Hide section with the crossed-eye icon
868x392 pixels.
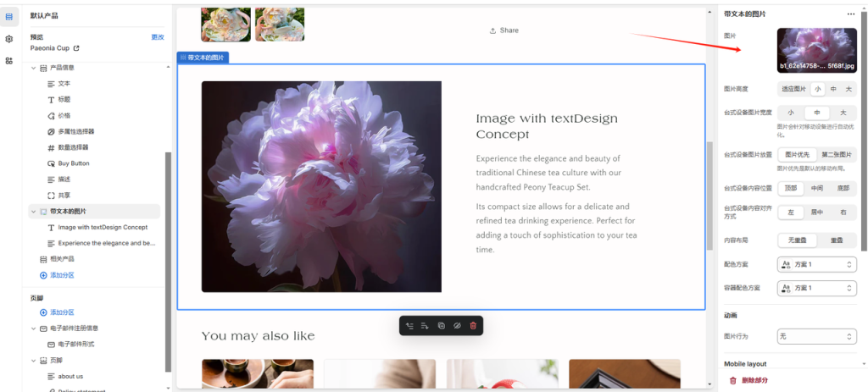[457, 325]
